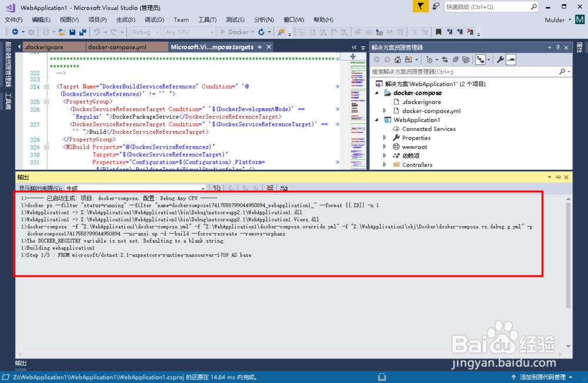Click the refresh browser icon beside Docker
The width and height of the screenshot is (588, 383).
point(262,32)
